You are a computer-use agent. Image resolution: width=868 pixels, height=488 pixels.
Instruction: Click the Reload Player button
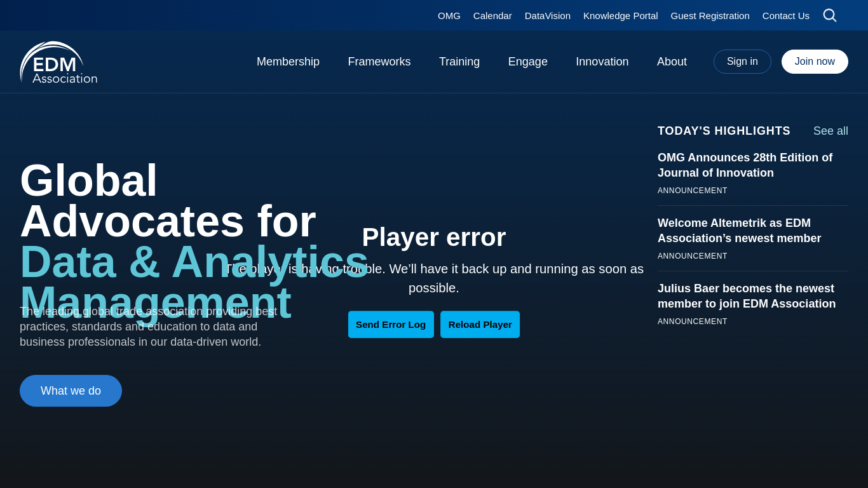[480, 325]
